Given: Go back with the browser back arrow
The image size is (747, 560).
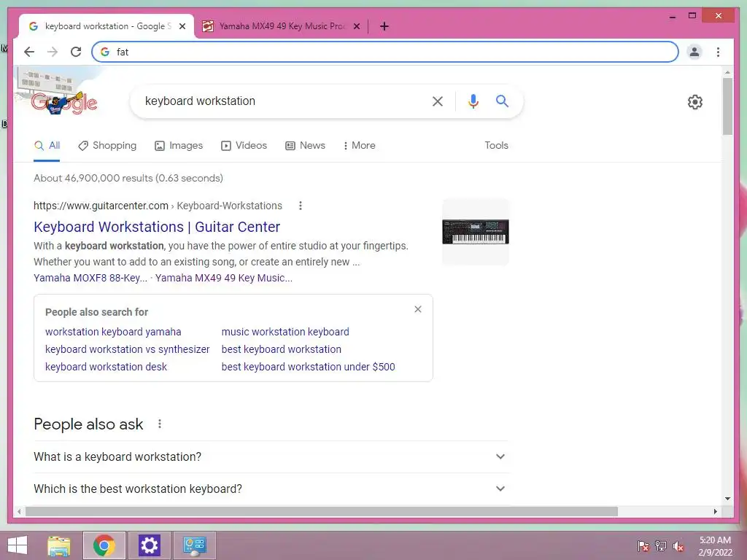Looking at the screenshot, I should (29, 52).
